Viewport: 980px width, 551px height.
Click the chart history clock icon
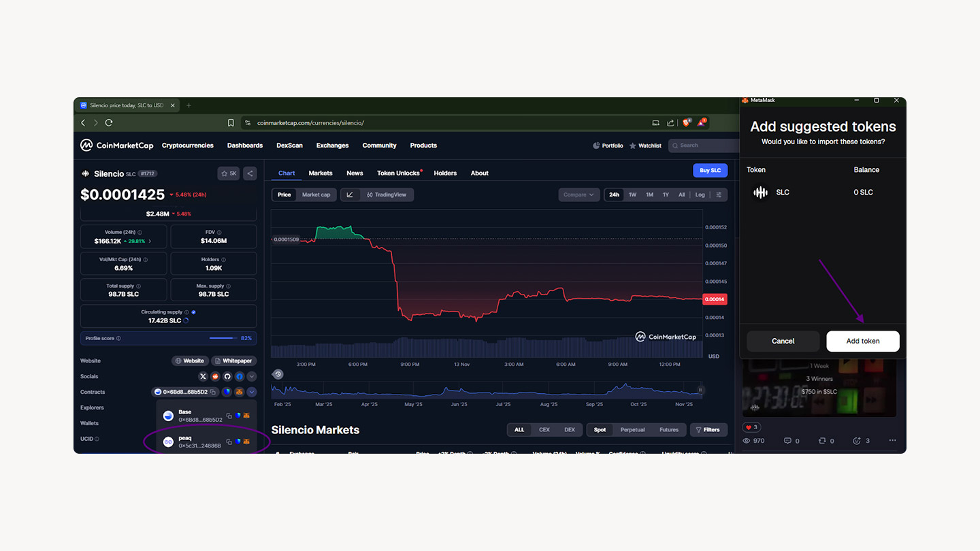pos(278,374)
